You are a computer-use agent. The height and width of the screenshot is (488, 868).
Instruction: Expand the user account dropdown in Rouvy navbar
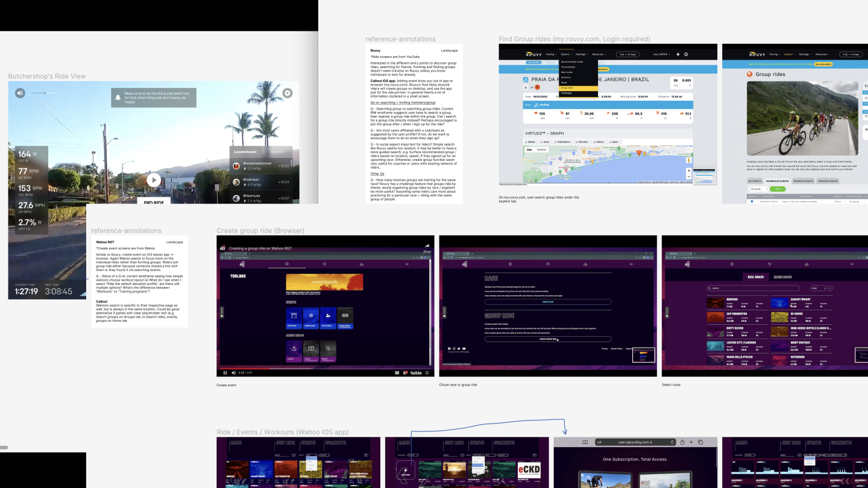point(661,54)
